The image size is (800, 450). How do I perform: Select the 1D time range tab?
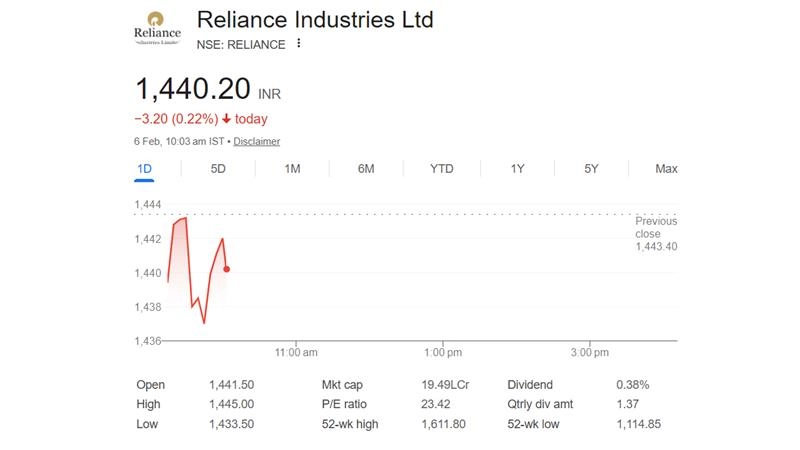pyautogui.click(x=144, y=169)
